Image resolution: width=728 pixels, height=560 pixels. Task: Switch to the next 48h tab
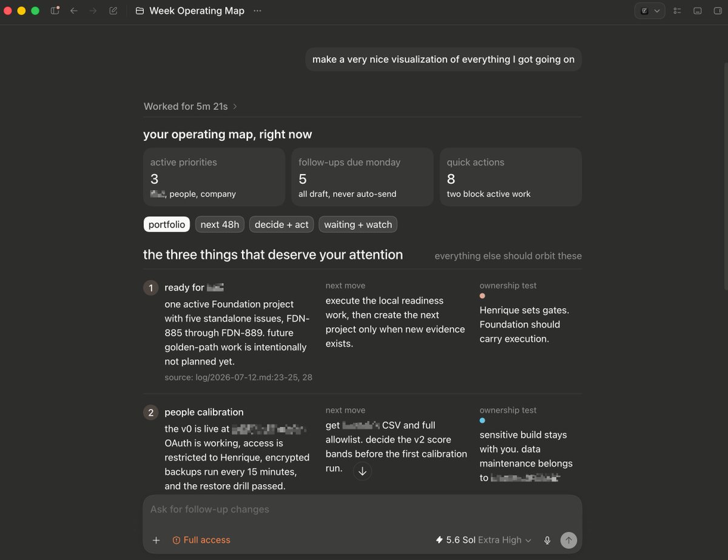pos(220,224)
